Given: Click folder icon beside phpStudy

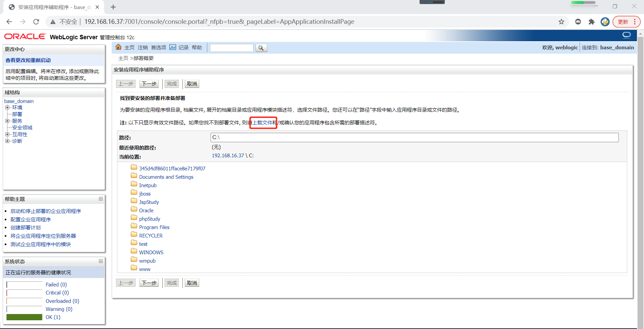Looking at the screenshot, I should tap(134, 217).
